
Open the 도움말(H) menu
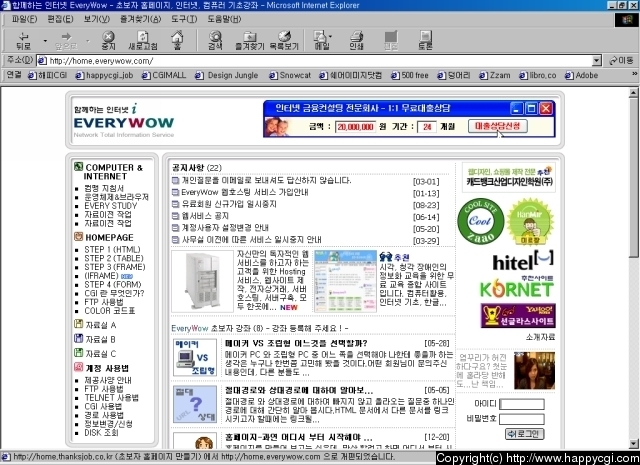pyautogui.click(x=224, y=19)
